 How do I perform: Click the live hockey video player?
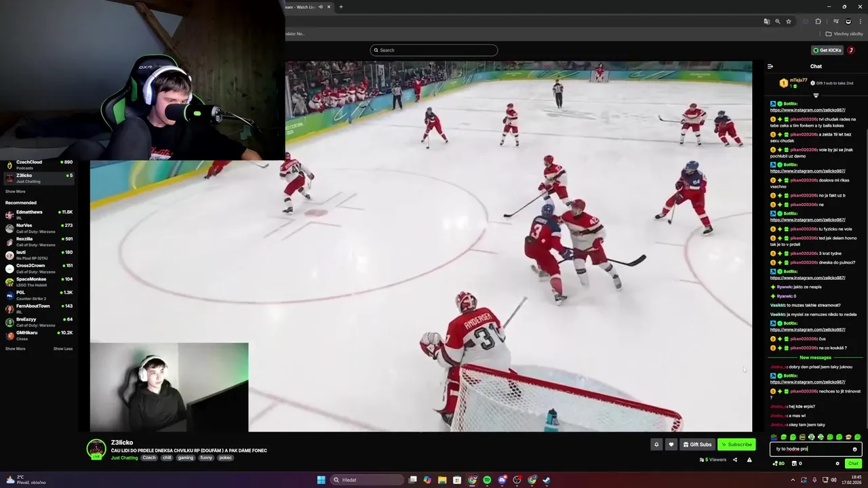click(421, 246)
